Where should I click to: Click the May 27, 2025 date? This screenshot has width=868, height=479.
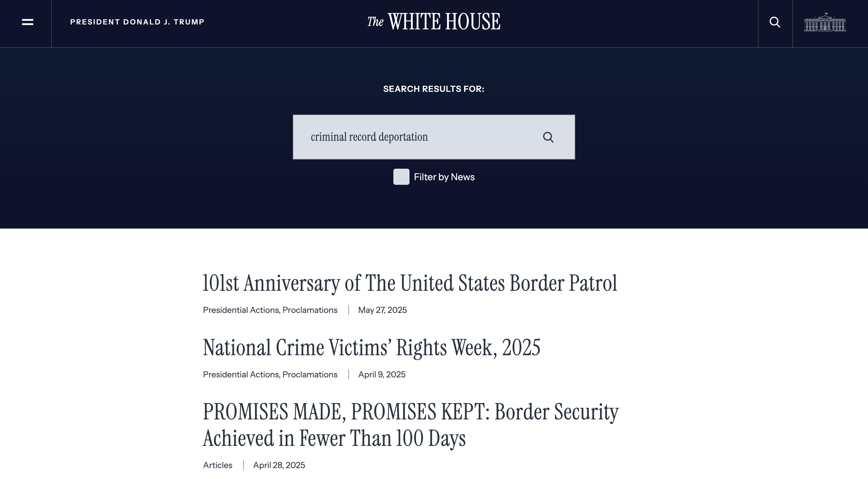pos(382,310)
